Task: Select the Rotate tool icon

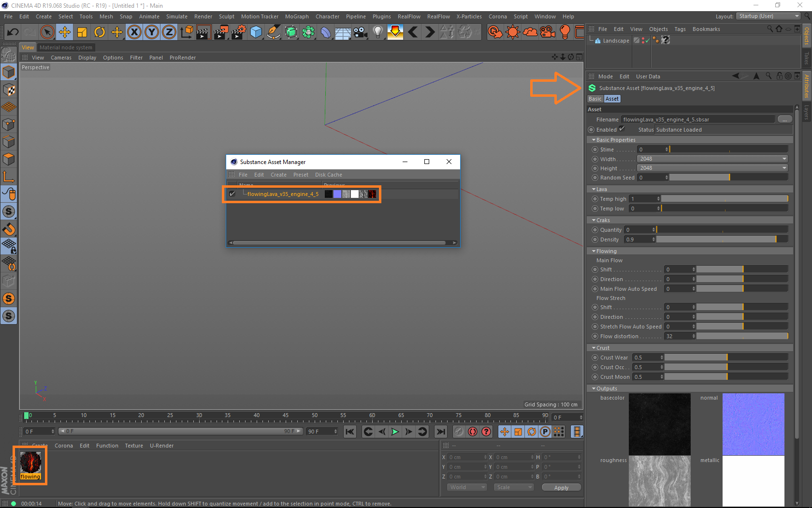Action: point(100,32)
